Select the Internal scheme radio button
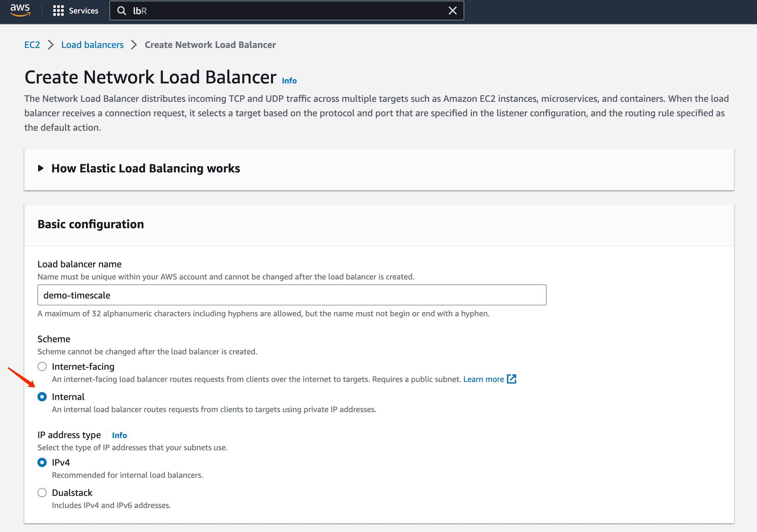The height and width of the screenshot is (532, 757). coord(42,396)
